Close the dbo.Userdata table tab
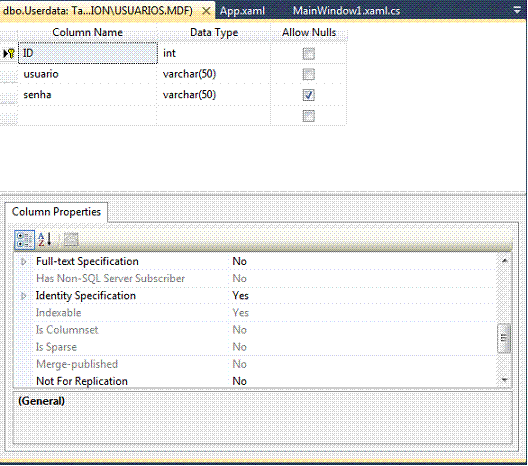Image resolution: width=528 pixels, height=466 pixels. [x=206, y=11]
